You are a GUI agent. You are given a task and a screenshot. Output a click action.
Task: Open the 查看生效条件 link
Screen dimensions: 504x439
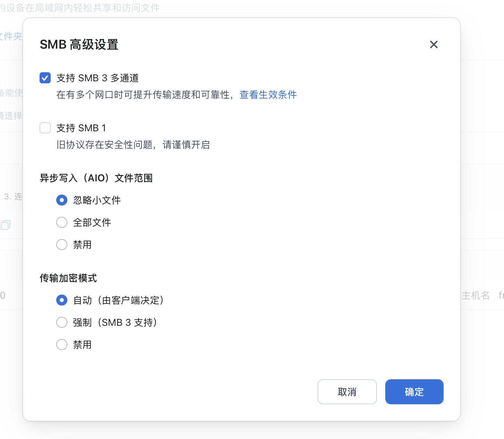(x=268, y=94)
